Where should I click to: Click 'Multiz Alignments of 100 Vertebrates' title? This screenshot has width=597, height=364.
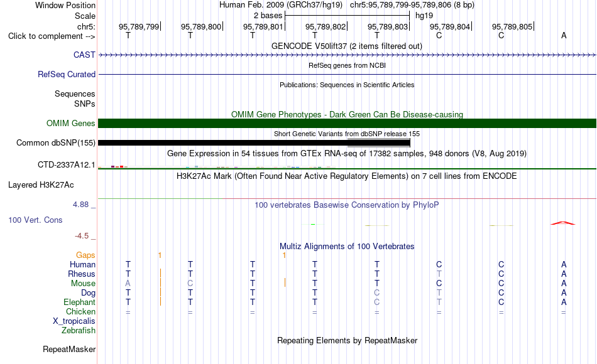(347, 247)
